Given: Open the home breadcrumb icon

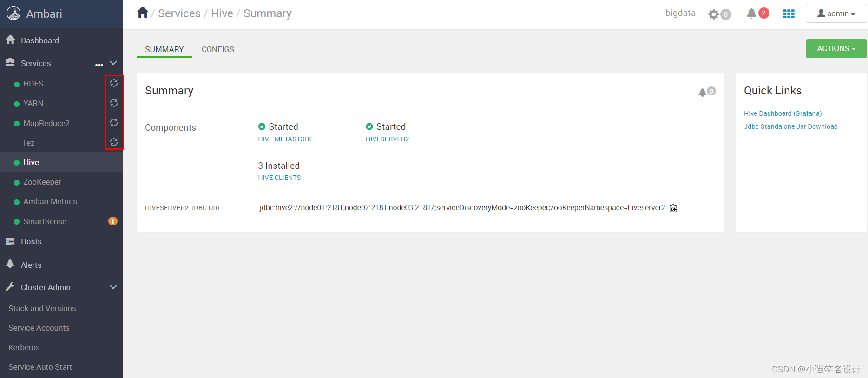Looking at the screenshot, I should click(143, 13).
